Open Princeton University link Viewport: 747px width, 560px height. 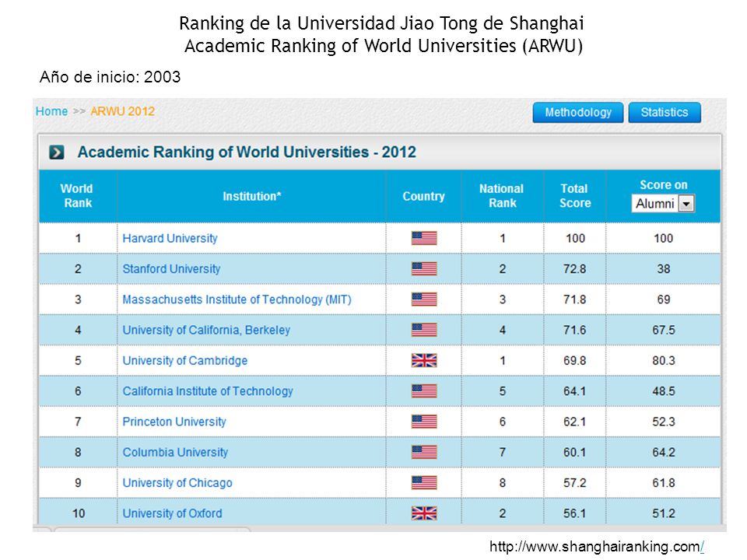174,422
